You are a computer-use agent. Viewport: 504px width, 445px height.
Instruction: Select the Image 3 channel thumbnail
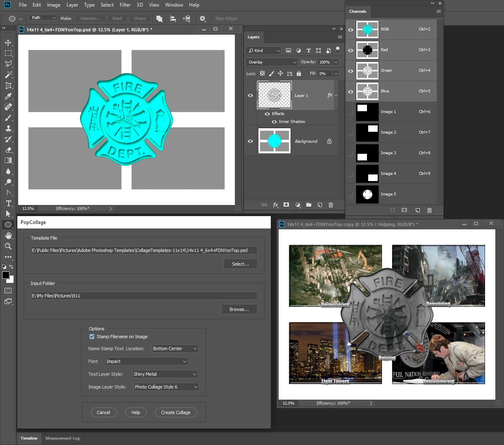coord(367,153)
